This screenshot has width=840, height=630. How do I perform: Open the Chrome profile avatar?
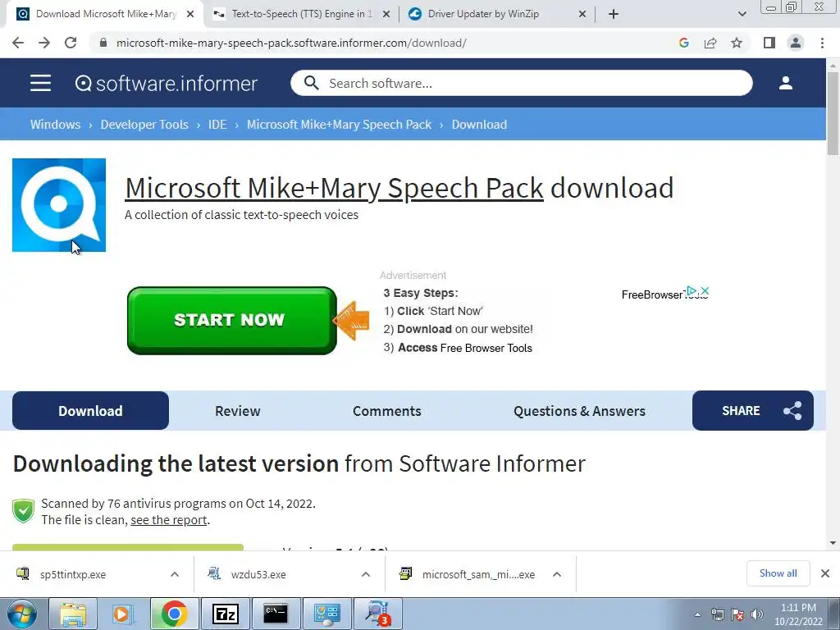pyautogui.click(x=796, y=43)
